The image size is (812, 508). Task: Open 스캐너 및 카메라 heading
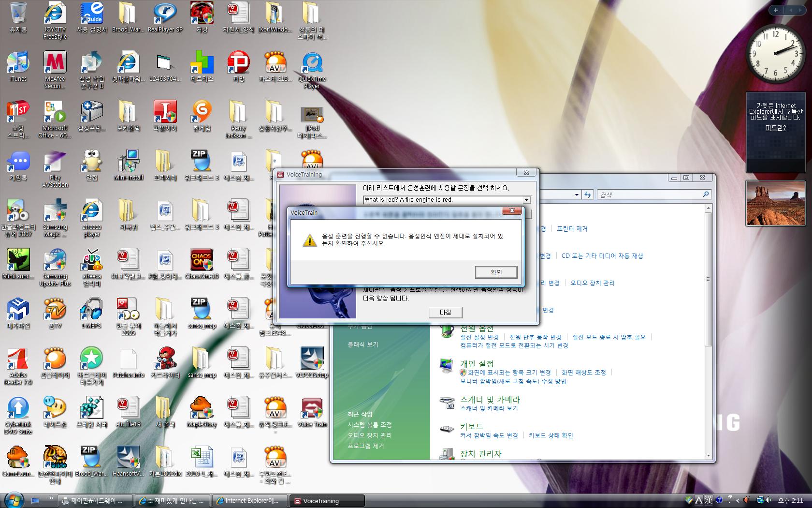490,400
